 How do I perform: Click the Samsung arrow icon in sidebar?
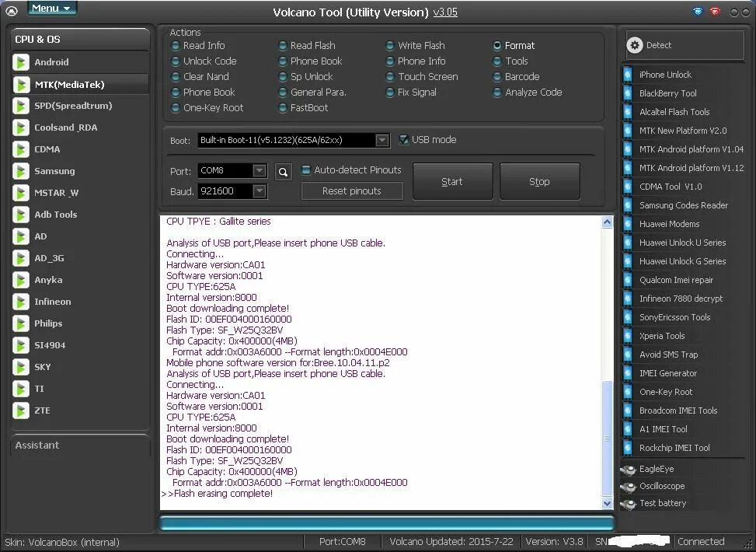coord(21,171)
